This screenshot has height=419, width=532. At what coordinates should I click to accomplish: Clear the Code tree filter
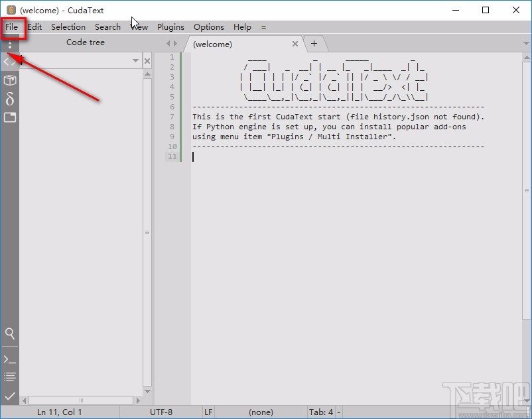click(x=147, y=61)
